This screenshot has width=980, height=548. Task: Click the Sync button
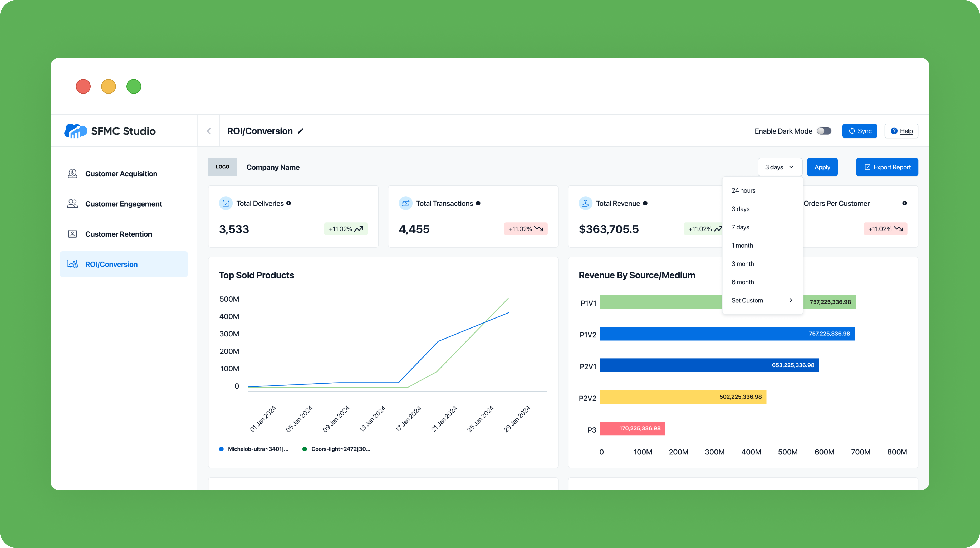point(859,131)
